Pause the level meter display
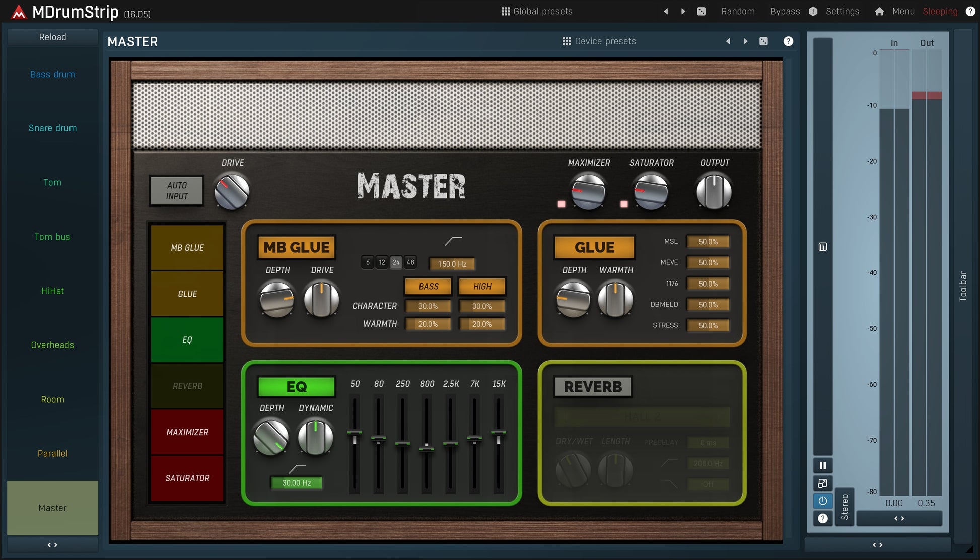This screenshot has height=560, width=980. point(823,465)
